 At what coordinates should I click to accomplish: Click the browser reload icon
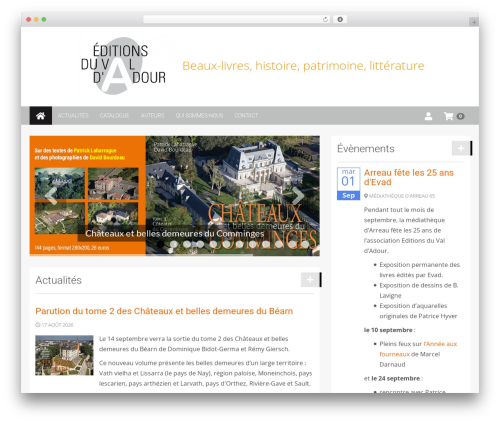(325, 19)
